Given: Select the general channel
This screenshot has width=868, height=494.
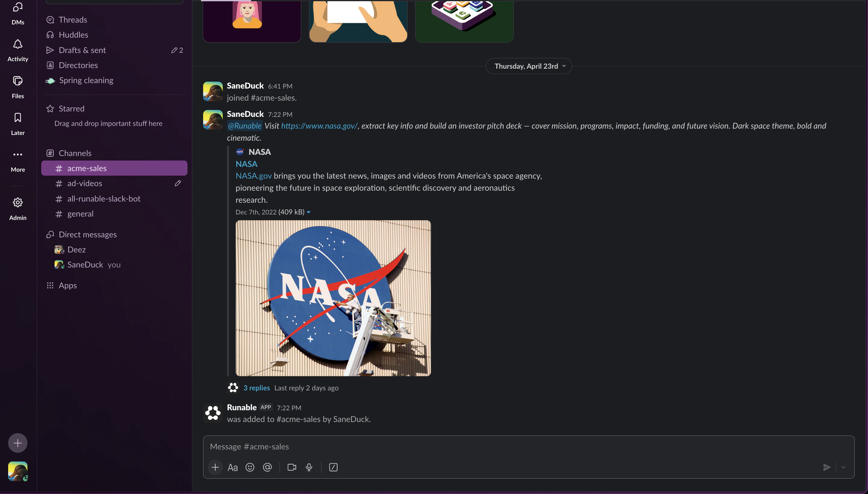Looking at the screenshot, I should (x=115, y=214).
